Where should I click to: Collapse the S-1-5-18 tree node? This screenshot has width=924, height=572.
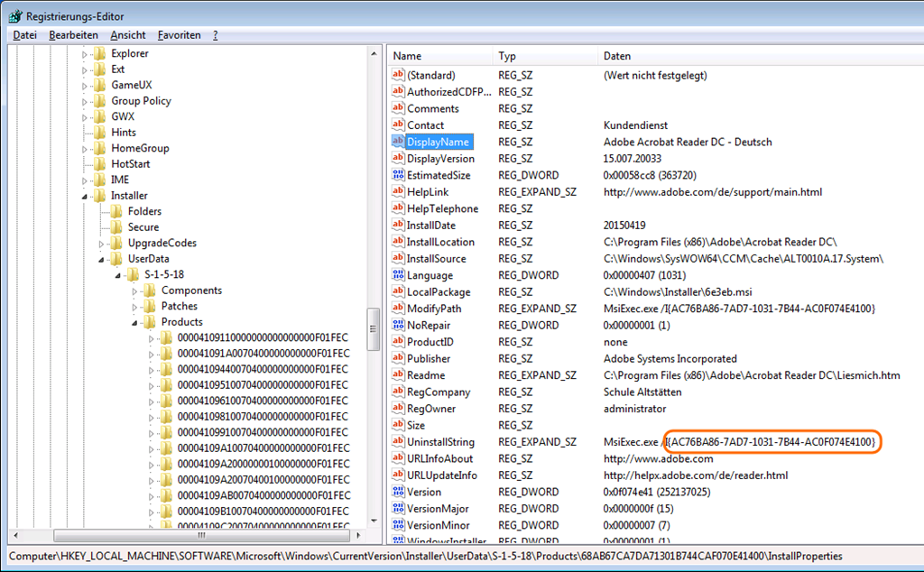tap(119, 274)
